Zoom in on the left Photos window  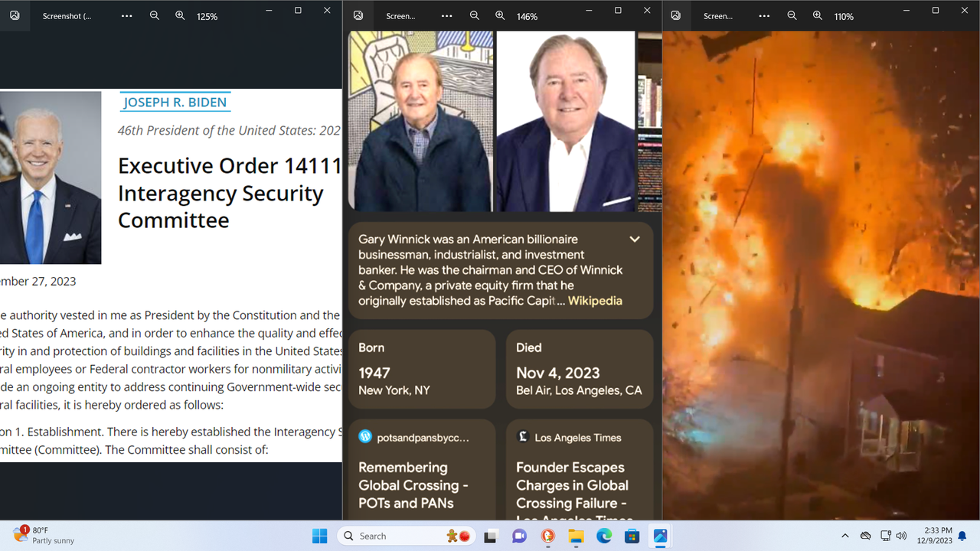click(180, 15)
